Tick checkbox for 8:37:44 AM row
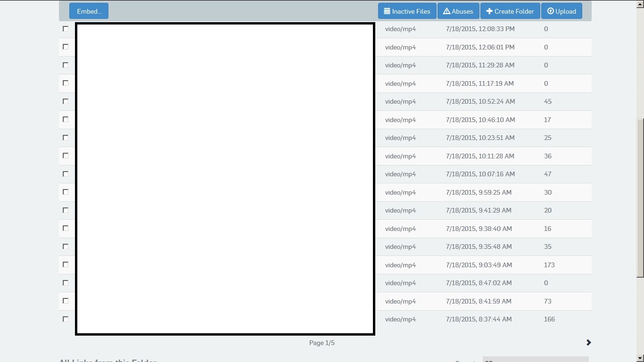The height and width of the screenshot is (362, 644). pos(66,319)
